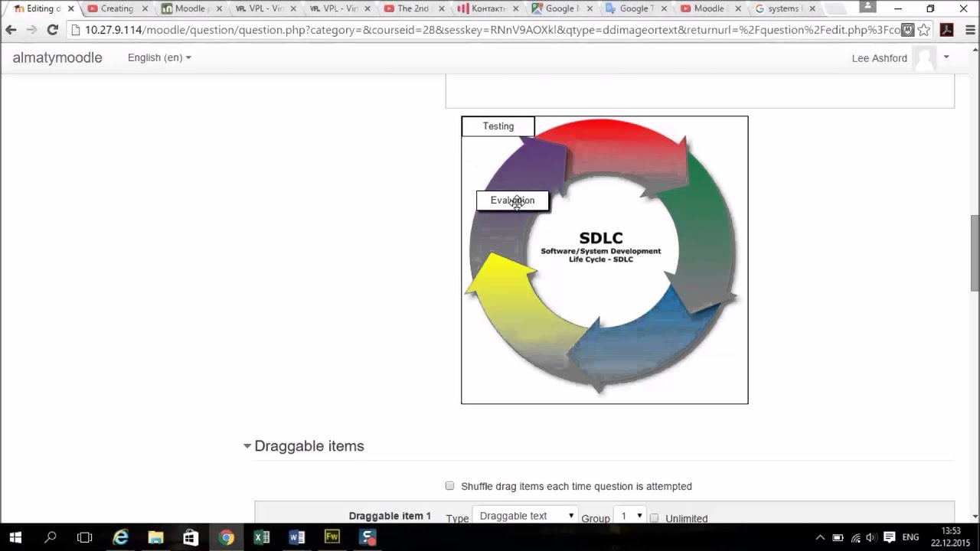Bookmark this page with star icon

[x=925, y=30]
